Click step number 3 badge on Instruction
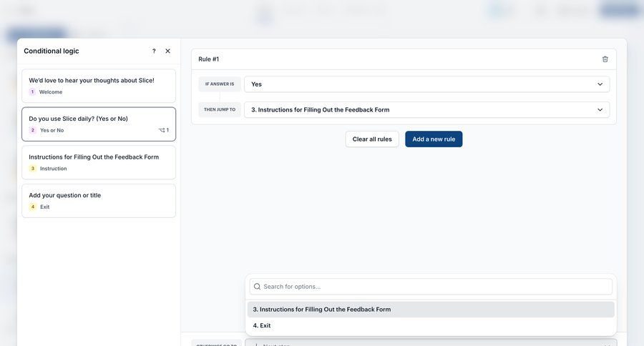This screenshot has width=644, height=346. [x=33, y=168]
